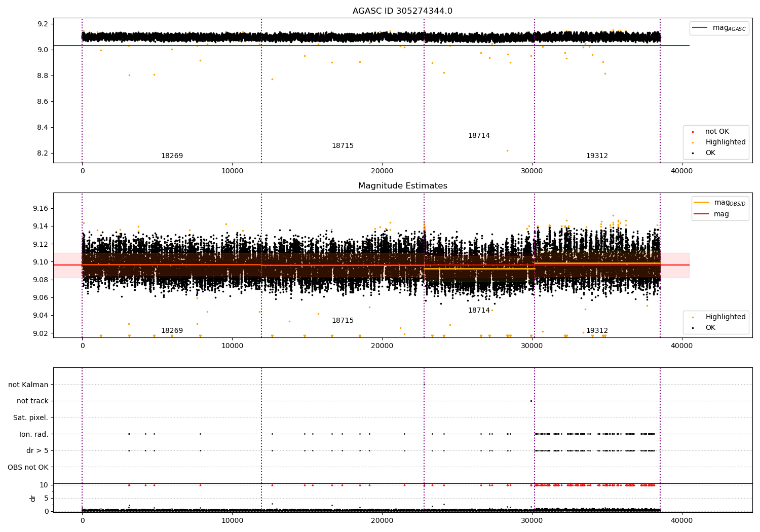Click OBSID label 18269 in Magnitude Estimates plot
Screen dimensions: 760x532
pyautogui.click(x=172, y=331)
